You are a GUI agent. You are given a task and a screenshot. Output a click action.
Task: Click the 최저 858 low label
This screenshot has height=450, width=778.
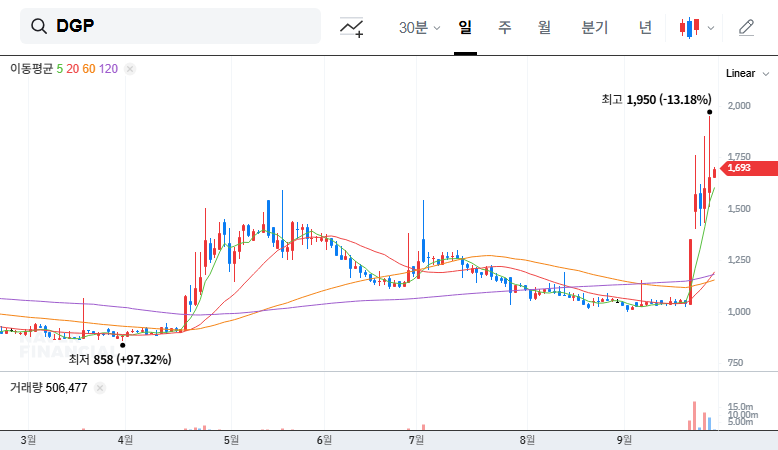pos(120,359)
